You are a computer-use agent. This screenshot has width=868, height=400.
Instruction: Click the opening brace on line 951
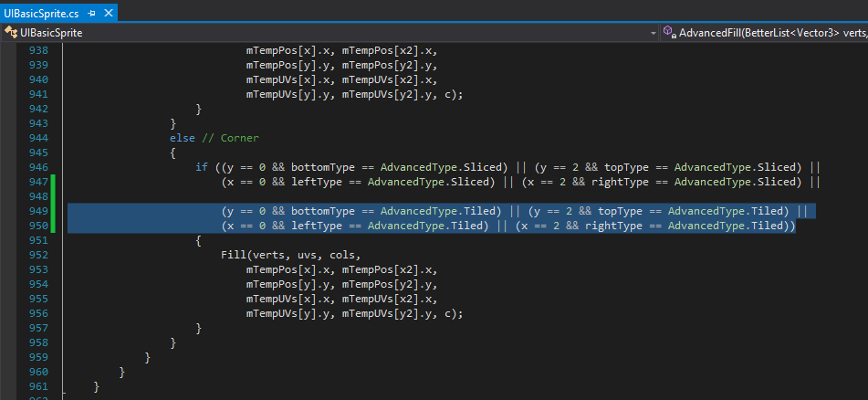coord(198,240)
